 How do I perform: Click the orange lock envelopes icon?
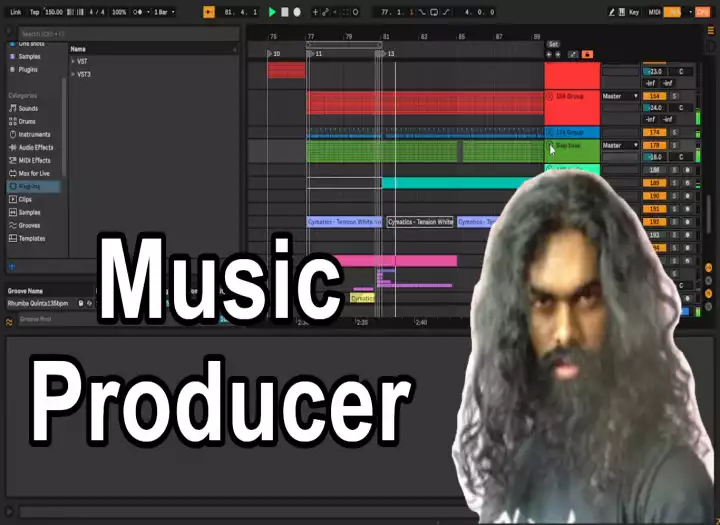point(587,55)
